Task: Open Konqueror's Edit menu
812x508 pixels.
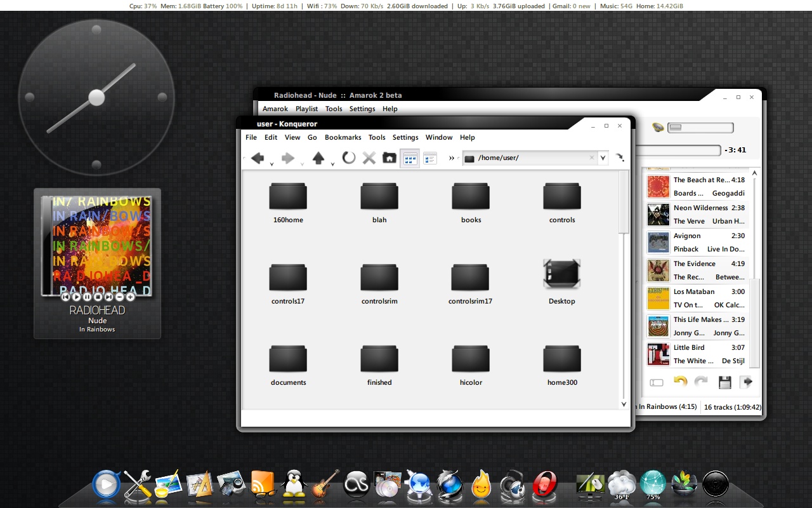Action: click(x=271, y=137)
